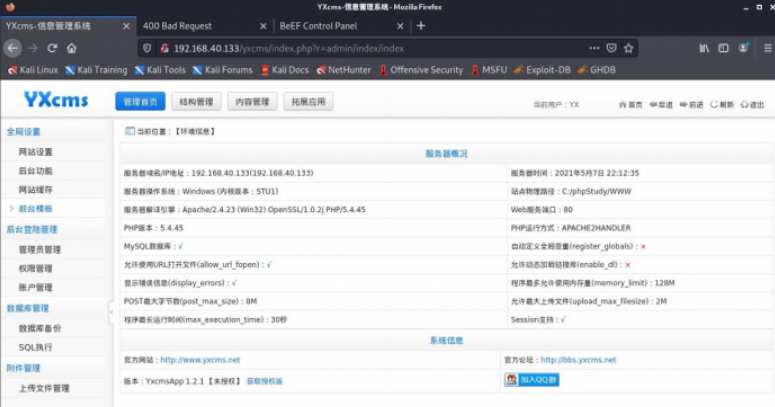Open 数据库备份 in the sidebar
Viewport: 775px width, 407px height.
(40, 328)
